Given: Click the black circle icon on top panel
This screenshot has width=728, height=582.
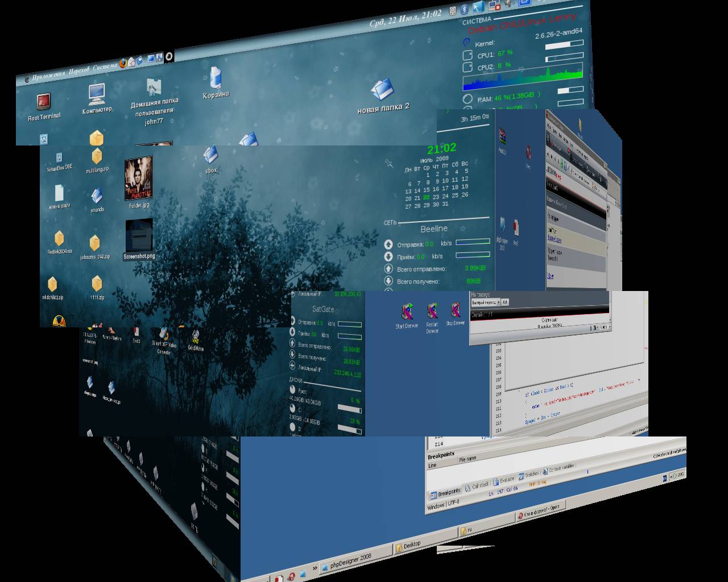Looking at the screenshot, I should click(x=169, y=56).
